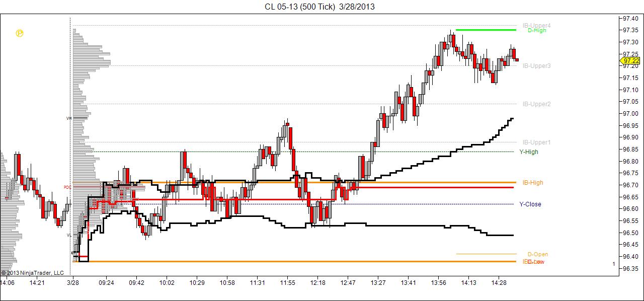Select the green D-High line

(486, 30)
